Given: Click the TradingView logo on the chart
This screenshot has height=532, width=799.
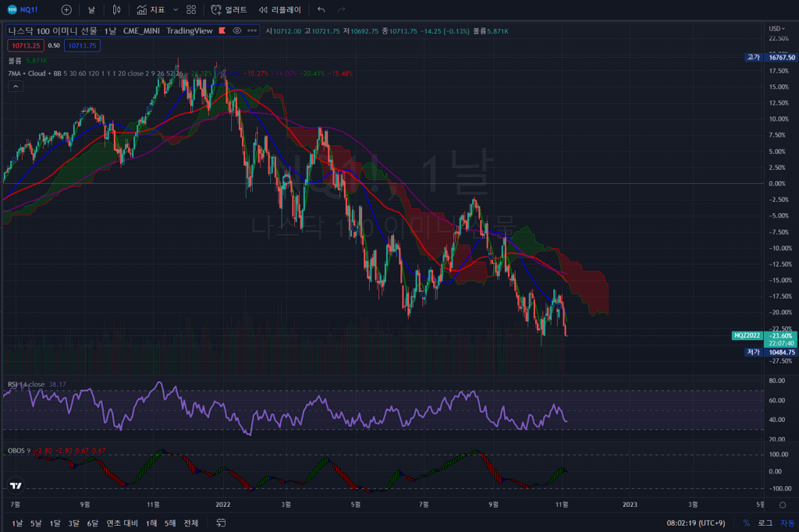Looking at the screenshot, I should (16, 485).
